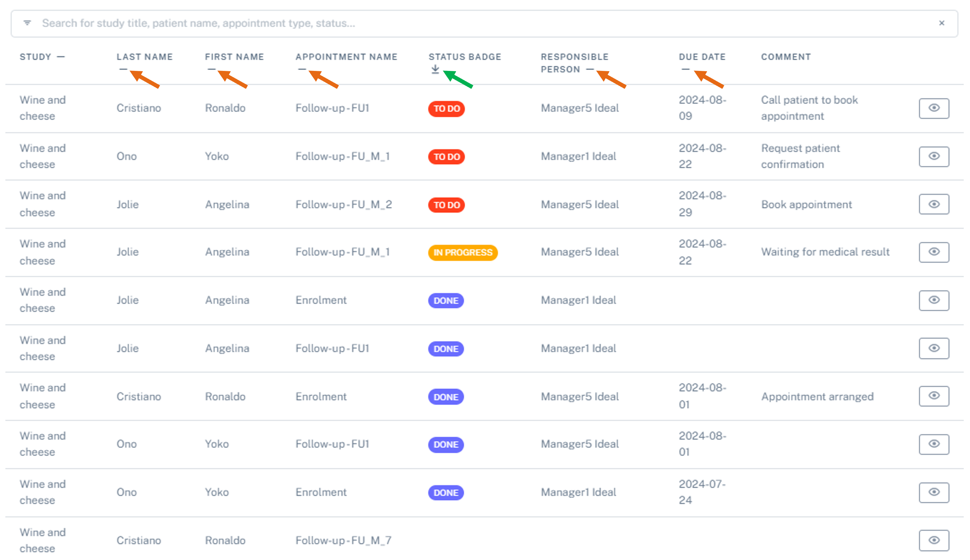The image size is (970, 560).
Task: Click due date 2024-08-29
Action: pyautogui.click(x=702, y=204)
